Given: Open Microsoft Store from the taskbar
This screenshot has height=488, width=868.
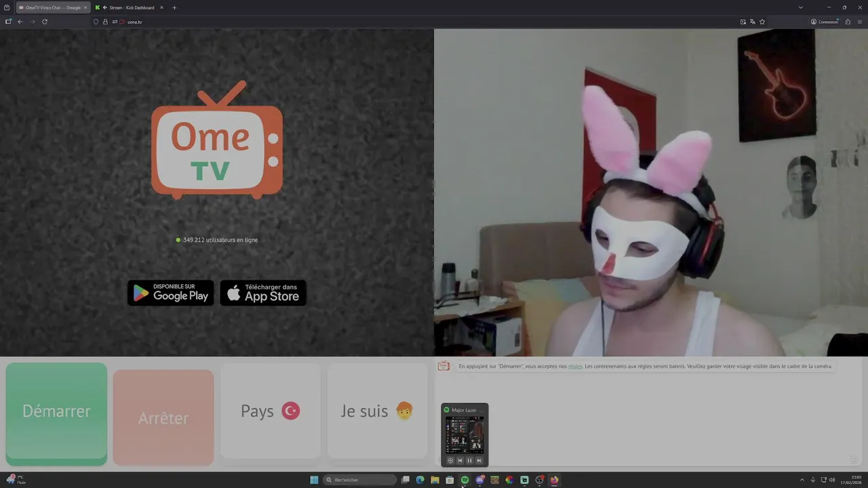Looking at the screenshot, I should click(x=450, y=480).
